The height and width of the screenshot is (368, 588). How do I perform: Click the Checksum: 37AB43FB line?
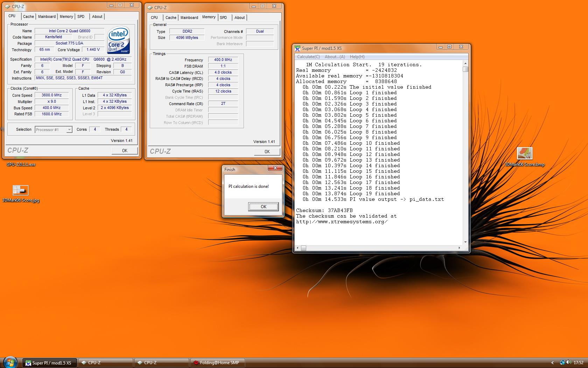tap(324, 210)
